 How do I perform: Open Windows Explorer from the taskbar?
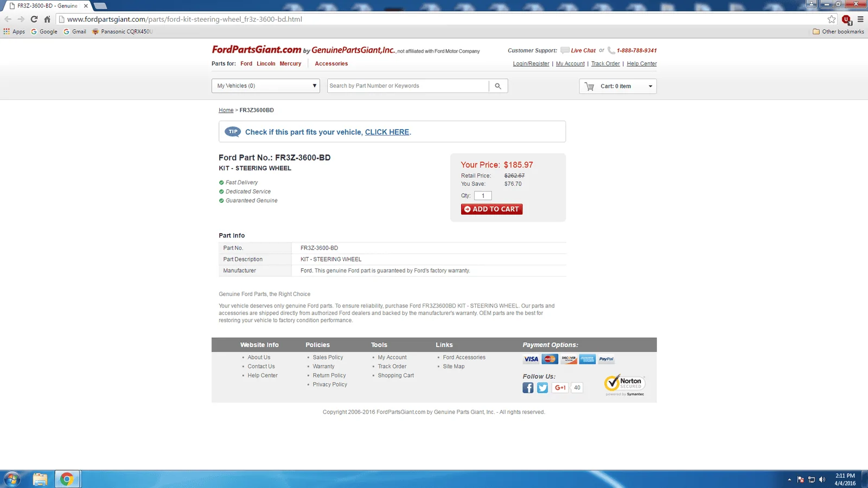click(40, 479)
